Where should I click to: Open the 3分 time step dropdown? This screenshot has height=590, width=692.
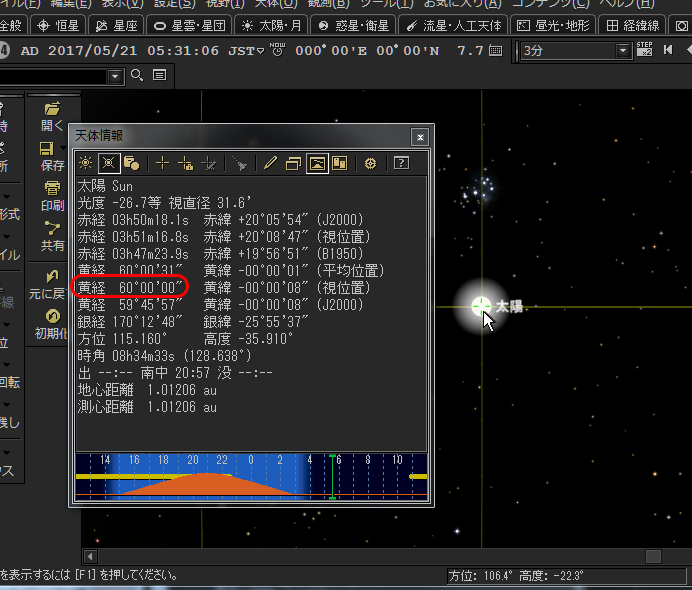pos(623,50)
